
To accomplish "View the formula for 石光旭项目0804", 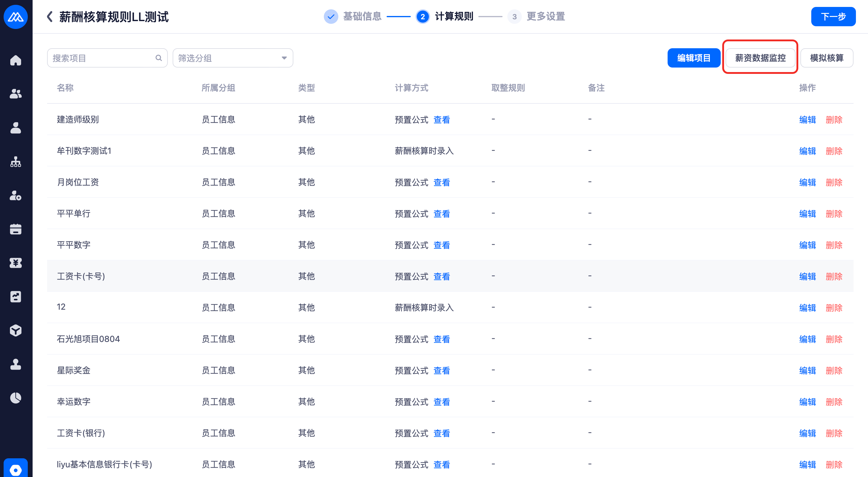I will [x=442, y=339].
